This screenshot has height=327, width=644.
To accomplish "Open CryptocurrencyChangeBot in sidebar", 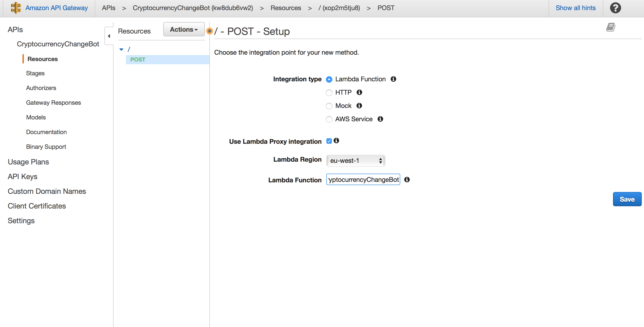I will tap(58, 44).
